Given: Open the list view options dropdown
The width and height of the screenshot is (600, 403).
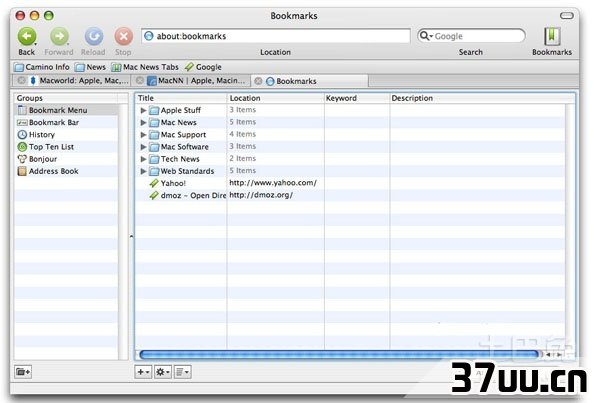Looking at the screenshot, I should (182, 372).
